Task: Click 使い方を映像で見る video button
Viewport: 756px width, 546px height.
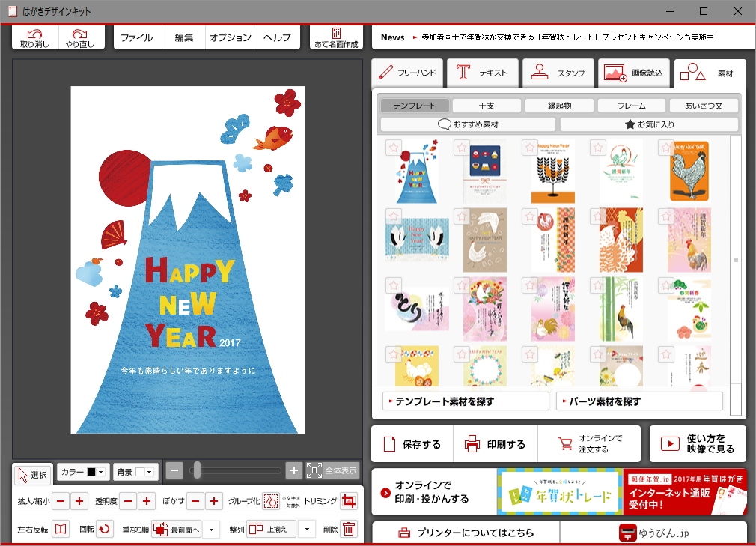Action: click(698, 443)
